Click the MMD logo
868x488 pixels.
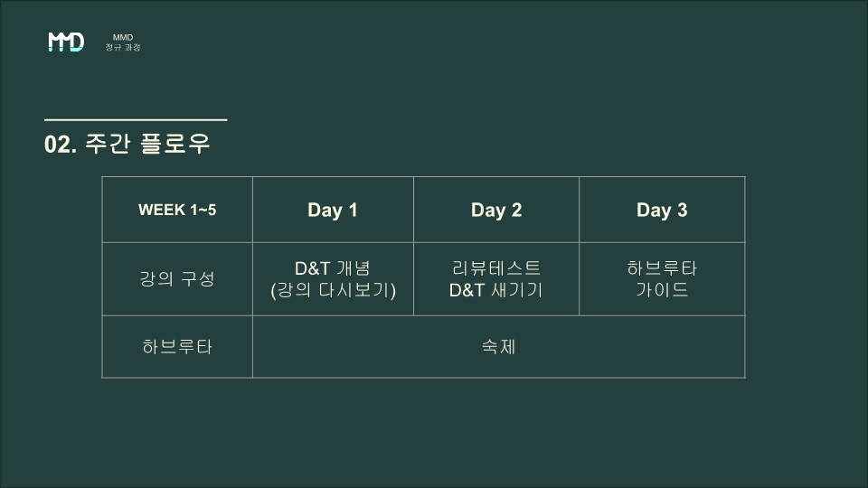(66, 42)
